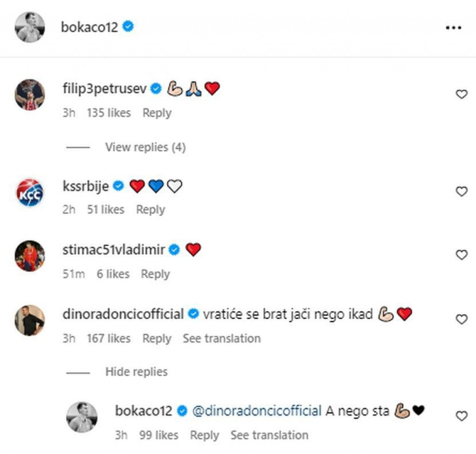
Task: Open filip3petrusev's profile avatar
Action: [30, 94]
